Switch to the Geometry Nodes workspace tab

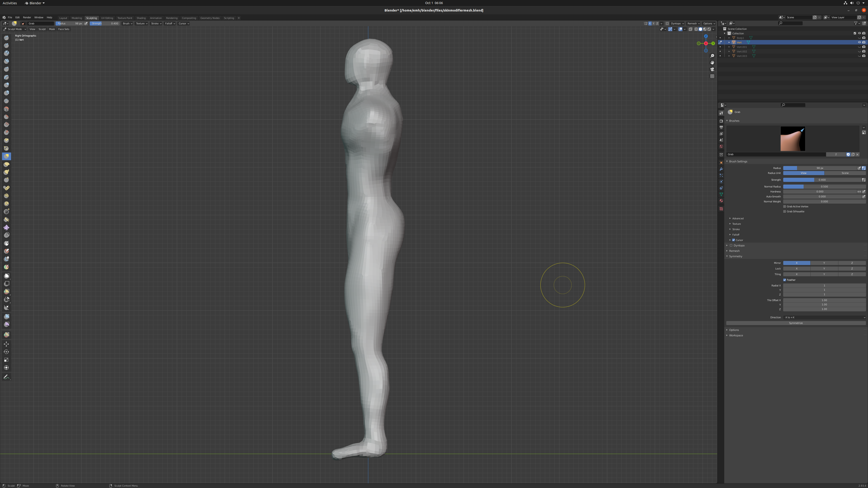click(x=210, y=18)
